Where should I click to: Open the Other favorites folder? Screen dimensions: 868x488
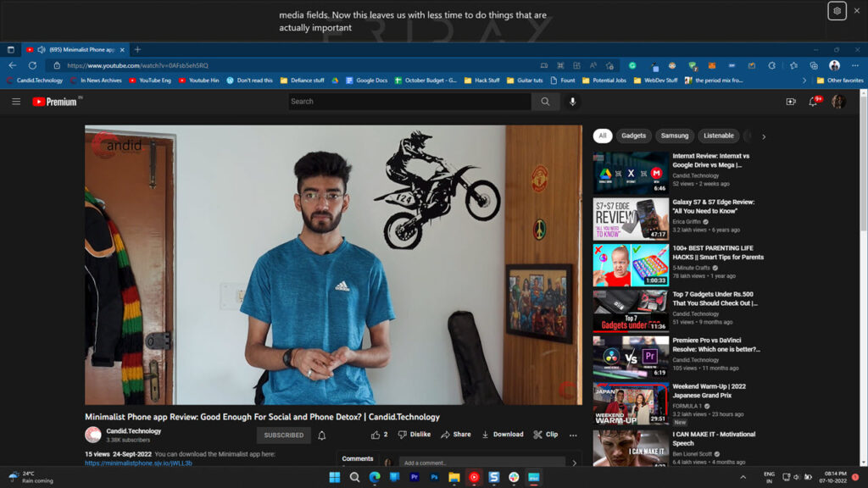[x=840, y=80]
